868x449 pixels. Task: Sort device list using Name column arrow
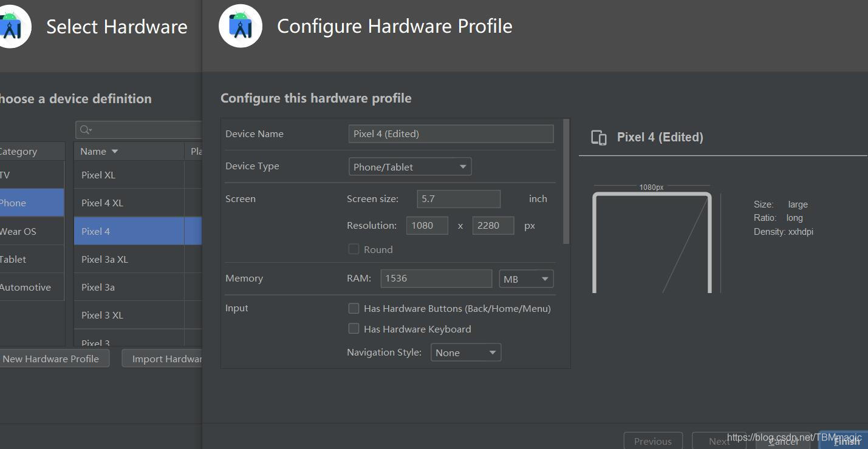pyautogui.click(x=115, y=152)
